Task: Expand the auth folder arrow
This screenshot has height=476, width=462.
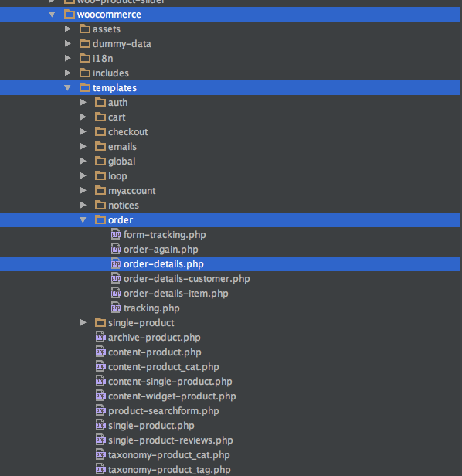Action: (83, 102)
